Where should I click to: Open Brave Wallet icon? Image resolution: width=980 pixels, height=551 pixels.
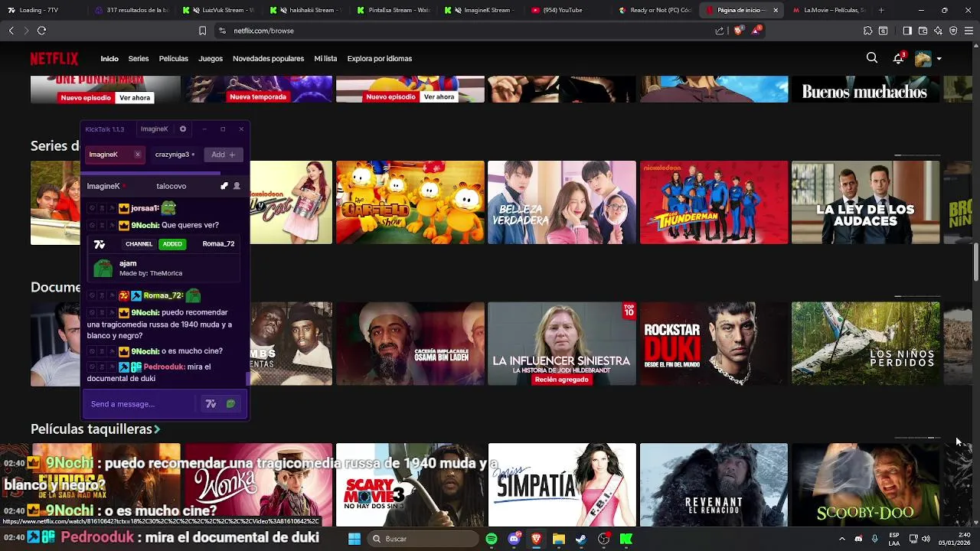click(x=923, y=31)
